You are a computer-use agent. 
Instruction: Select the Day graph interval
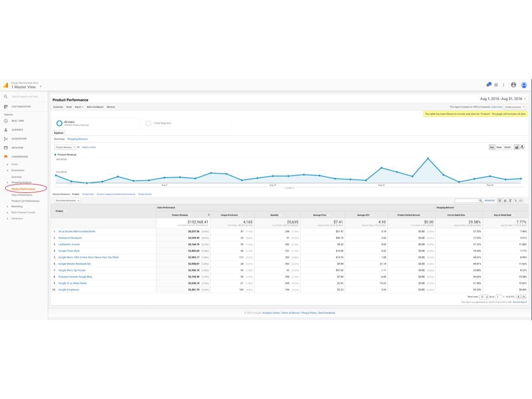pyautogui.click(x=492, y=147)
